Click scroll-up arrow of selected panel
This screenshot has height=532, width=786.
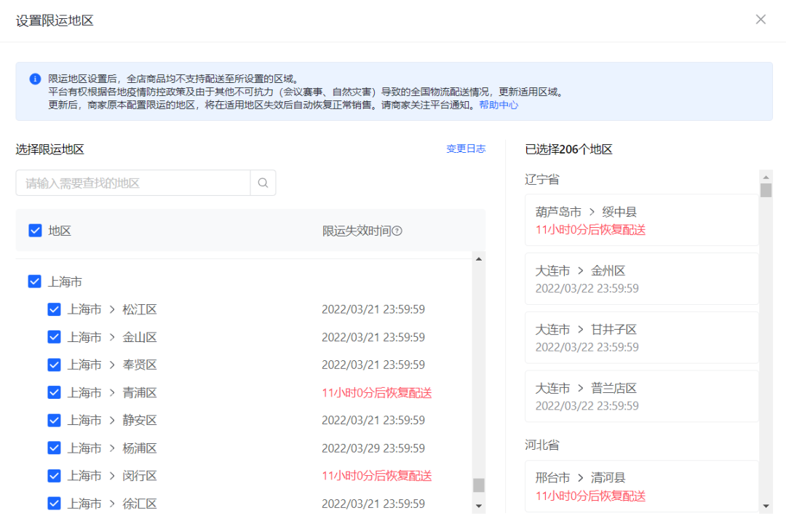point(766,177)
